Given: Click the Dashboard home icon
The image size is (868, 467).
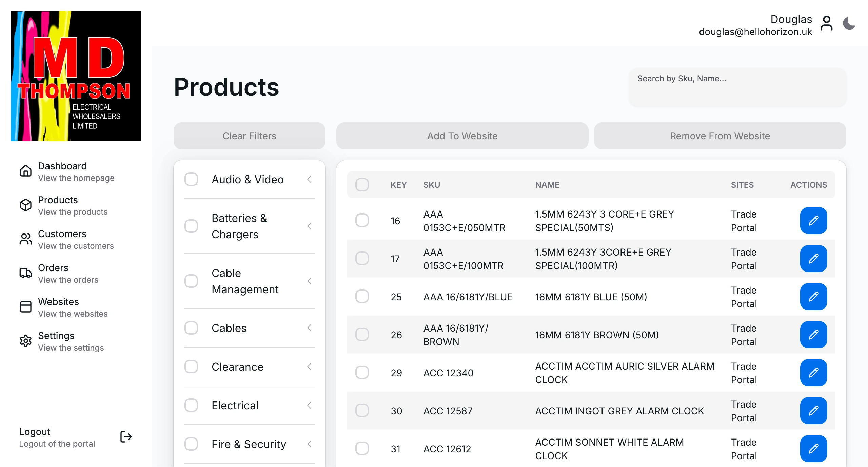Looking at the screenshot, I should coord(25,171).
